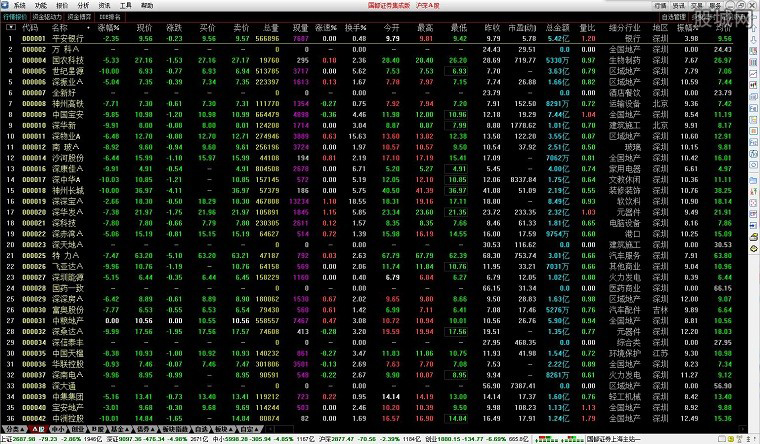Screen dimensions: 760x444
Task: Click 深证 index in the status bar
Action: click(157, 439)
